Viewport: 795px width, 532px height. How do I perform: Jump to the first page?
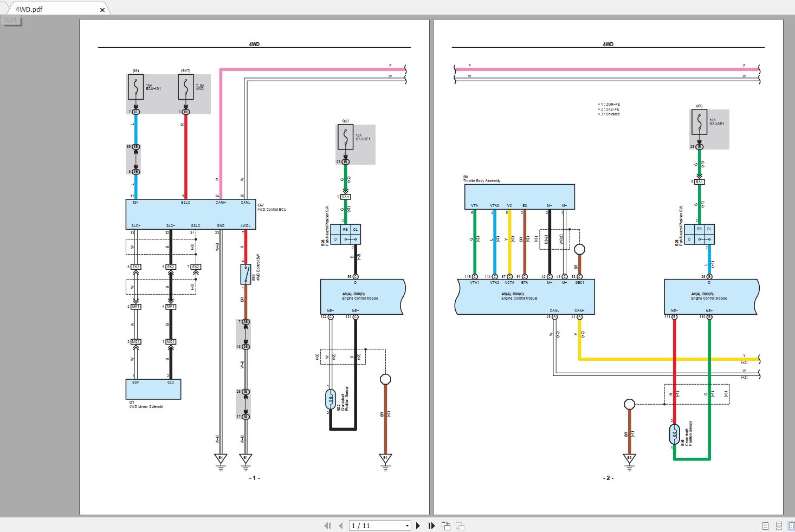(327, 525)
